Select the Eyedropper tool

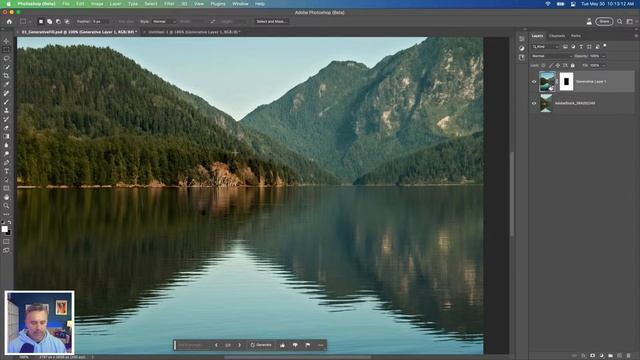point(6,84)
